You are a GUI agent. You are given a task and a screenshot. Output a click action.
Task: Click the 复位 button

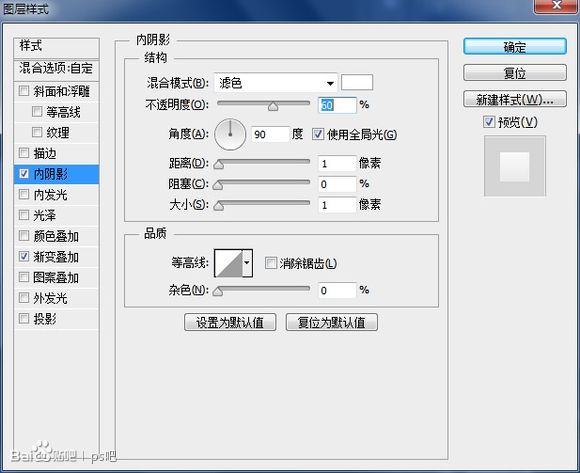(515, 73)
